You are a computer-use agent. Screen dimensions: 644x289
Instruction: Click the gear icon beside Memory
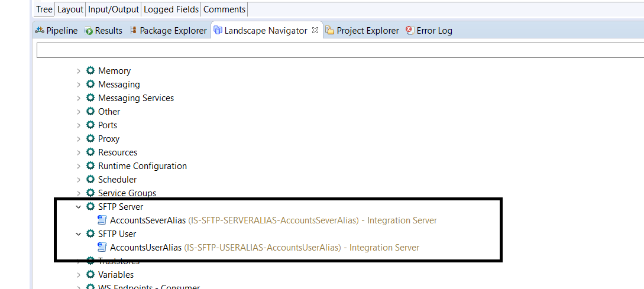coord(90,70)
